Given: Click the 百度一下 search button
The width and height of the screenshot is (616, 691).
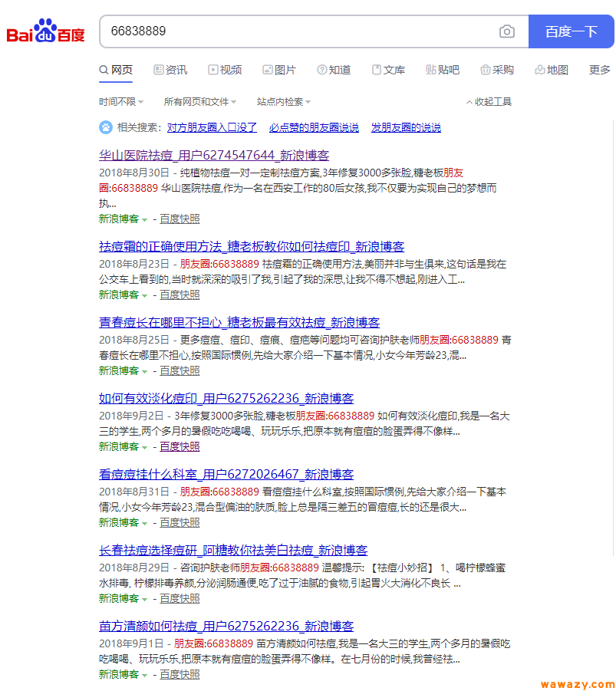Looking at the screenshot, I should click(x=571, y=31).
